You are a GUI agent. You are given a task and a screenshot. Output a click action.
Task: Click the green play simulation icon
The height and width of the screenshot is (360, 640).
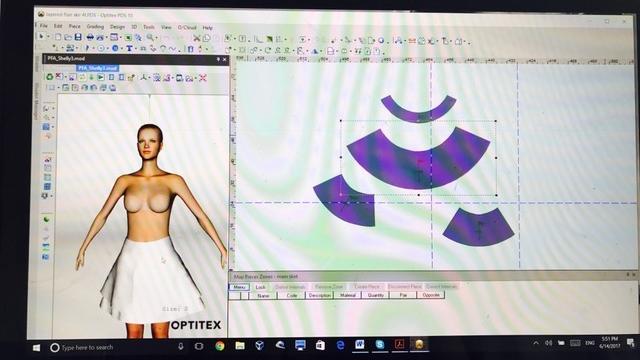101,77
